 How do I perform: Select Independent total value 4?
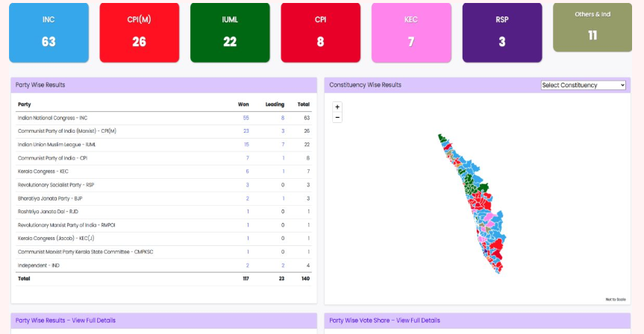click(308, 265)
